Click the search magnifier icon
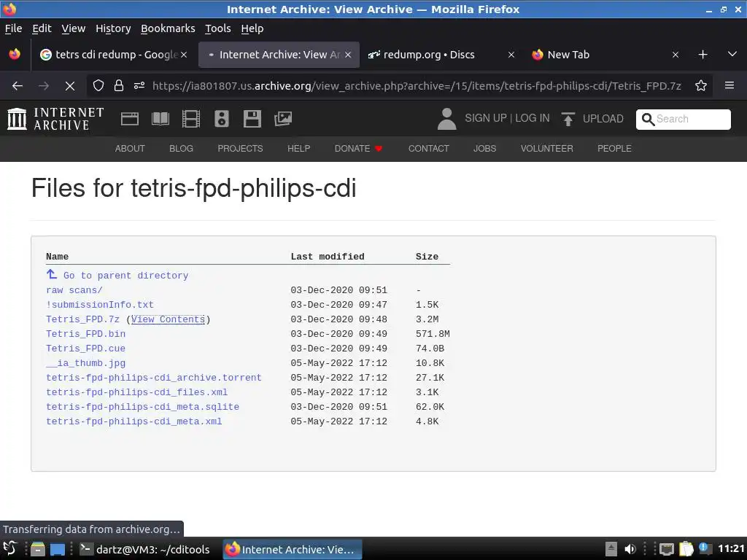Screen dimensions: 747x560 (648, 119)
